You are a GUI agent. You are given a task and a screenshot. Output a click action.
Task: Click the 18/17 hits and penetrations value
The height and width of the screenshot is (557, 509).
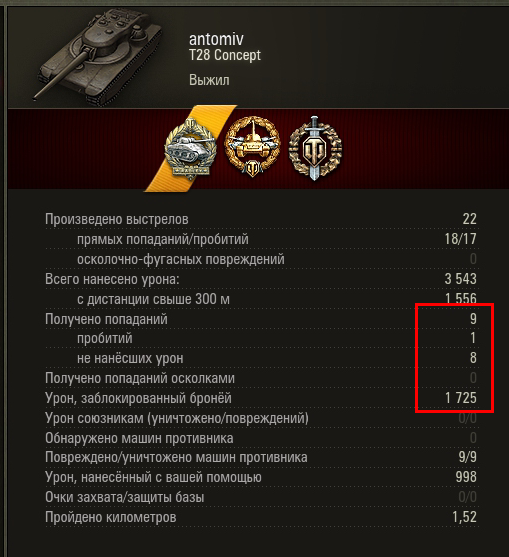460,239
